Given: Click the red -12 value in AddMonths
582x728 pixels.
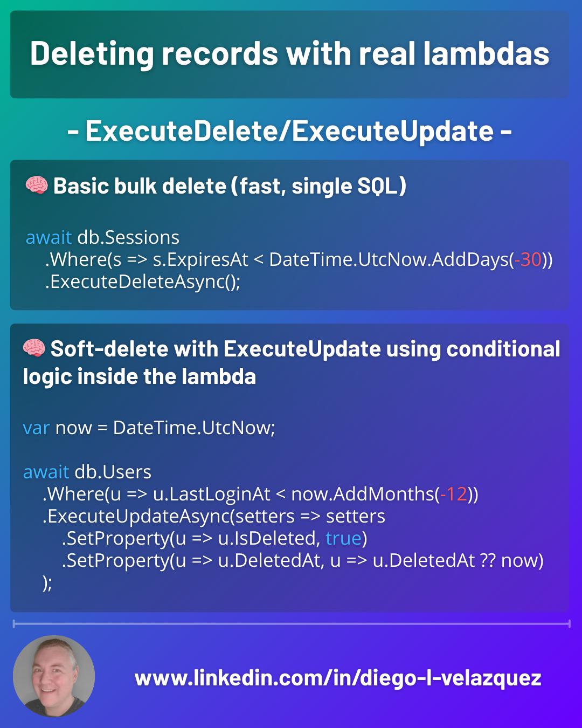Looking at the screenshot, I should pos(453,494).
